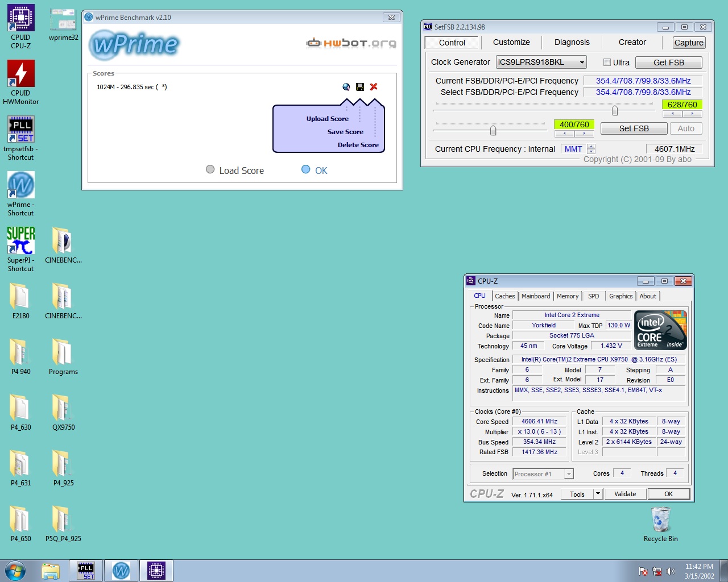Click the Action Center flag tray icon

643,571
